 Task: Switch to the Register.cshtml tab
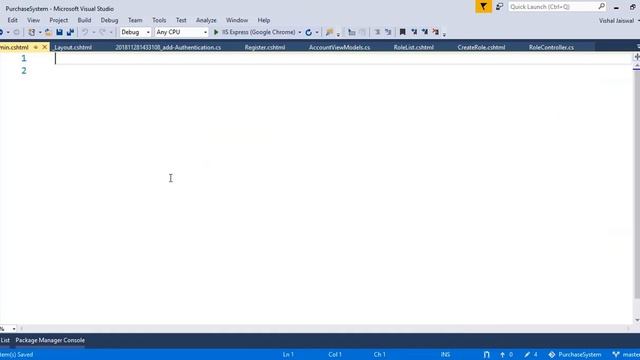click(x=264, y=47)
